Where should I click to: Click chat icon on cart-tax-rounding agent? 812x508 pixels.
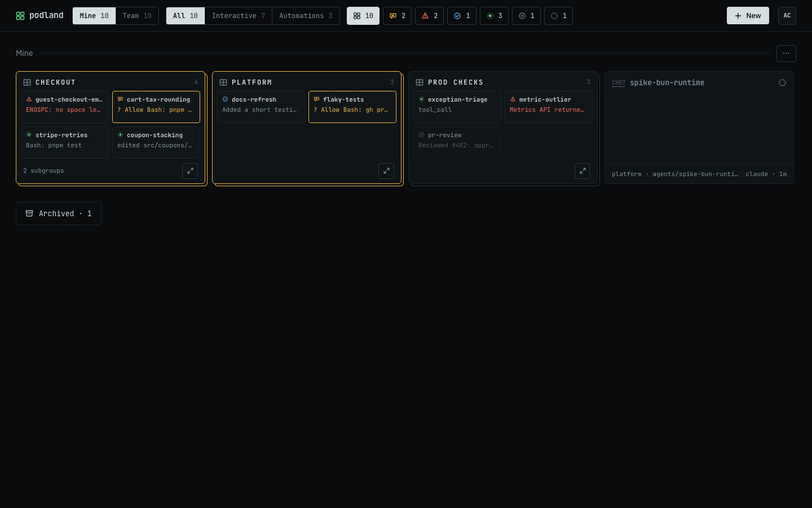tap(120, 99)
